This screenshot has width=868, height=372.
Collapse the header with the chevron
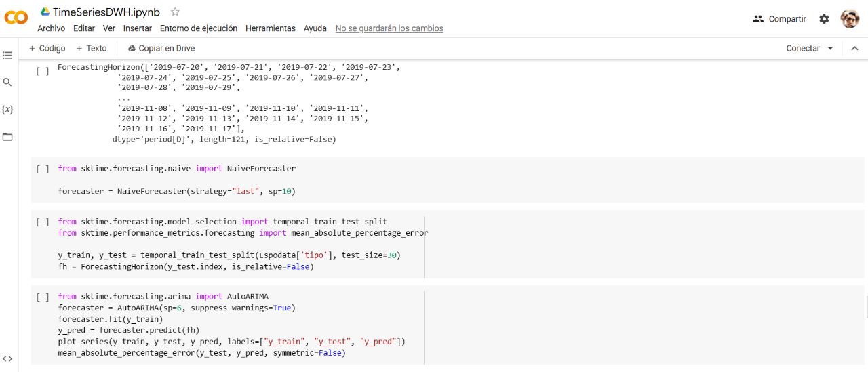pos(854,49)
